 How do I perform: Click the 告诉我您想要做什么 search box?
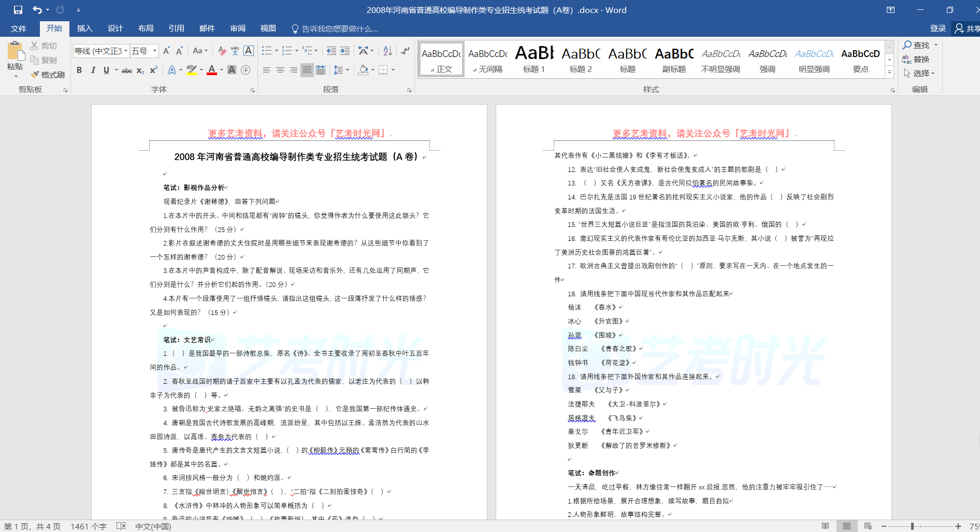click(339, 29)
